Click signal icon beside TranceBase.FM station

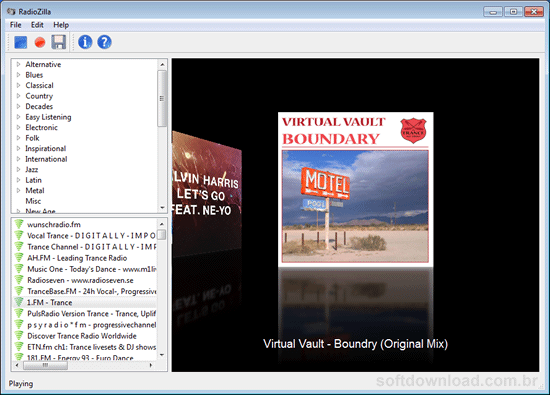19,291
